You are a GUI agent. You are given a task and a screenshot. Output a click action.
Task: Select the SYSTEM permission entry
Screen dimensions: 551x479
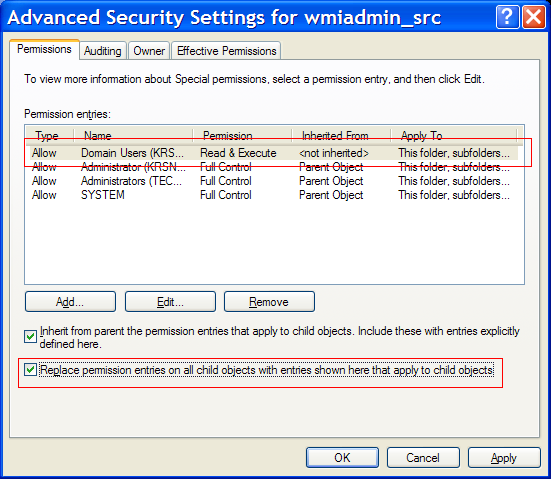pos(274,195)
